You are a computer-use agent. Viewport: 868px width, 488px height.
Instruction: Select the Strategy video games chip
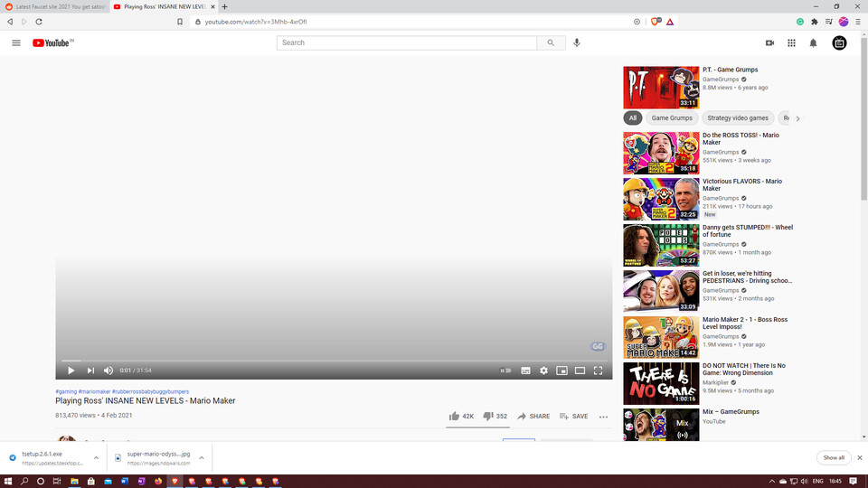coord(738,117)
